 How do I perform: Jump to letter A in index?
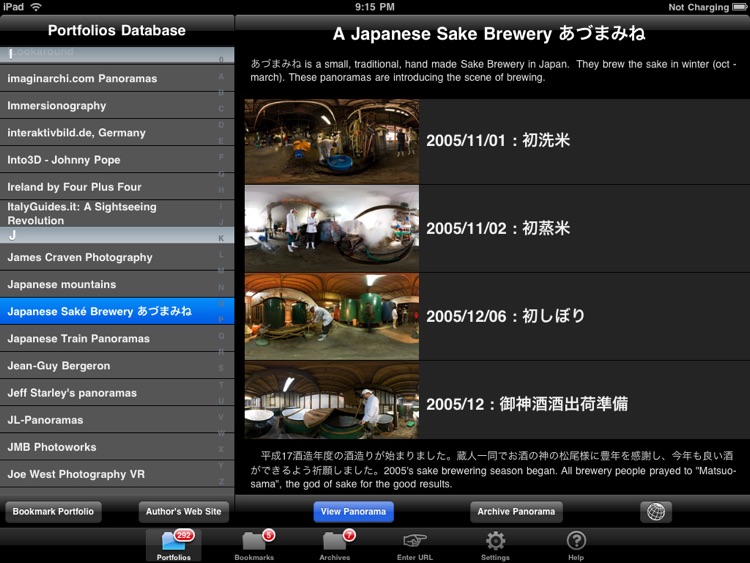pos(221,77)
